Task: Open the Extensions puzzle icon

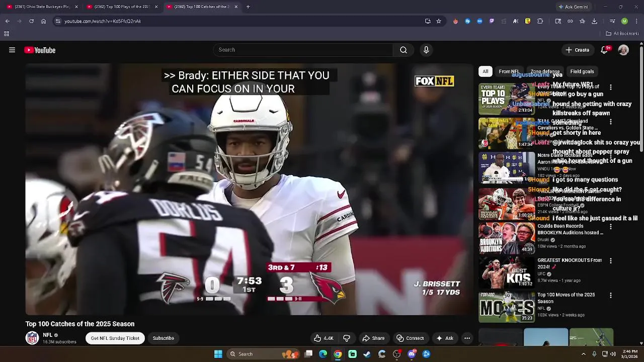Action: click(540, 21)
